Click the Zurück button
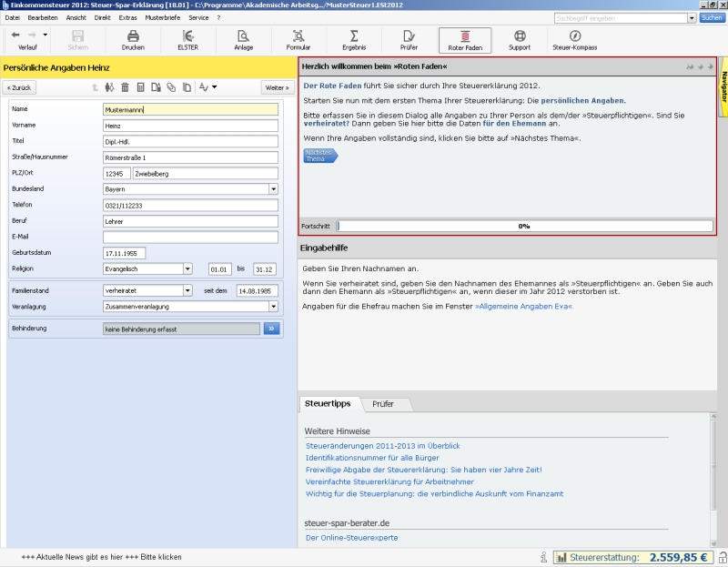728x567 pixels. [x=19, y=87]
